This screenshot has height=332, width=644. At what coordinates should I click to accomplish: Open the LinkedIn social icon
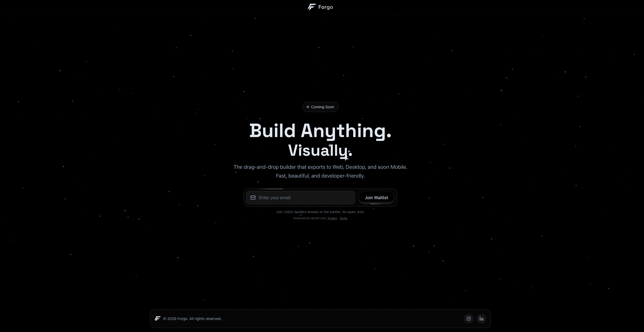(482, 319)
